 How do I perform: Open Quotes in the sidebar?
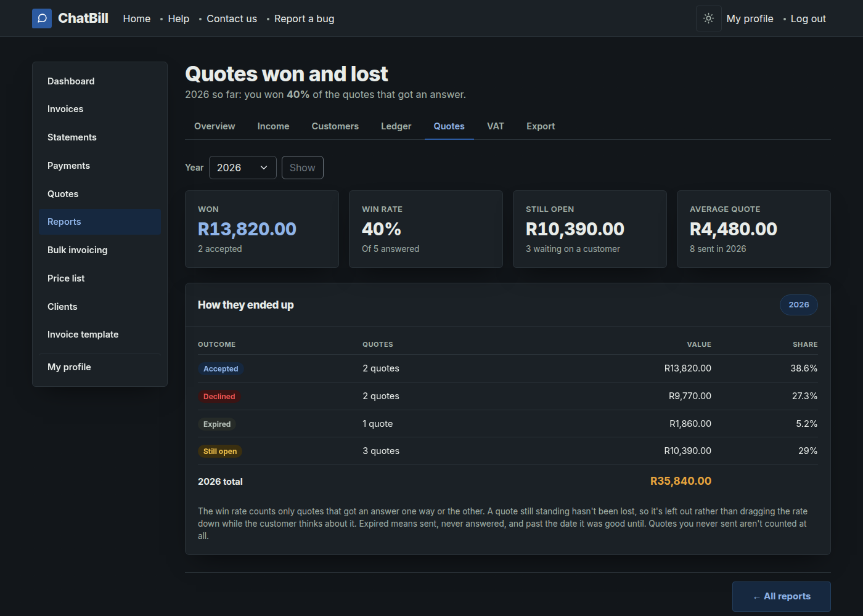tap(100, 194)
